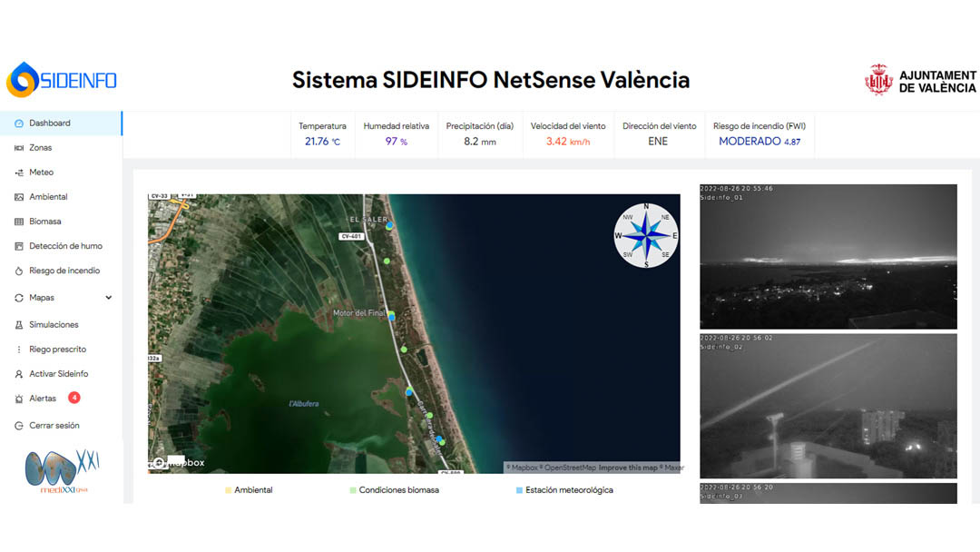Click the Temperatura value 21.76 °C

322,142
